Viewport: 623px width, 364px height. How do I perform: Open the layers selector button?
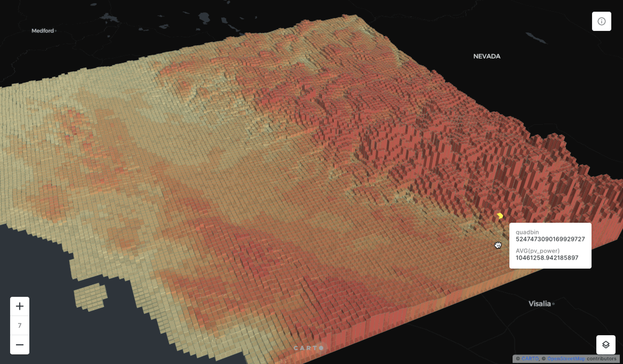[x=606, y=345]
